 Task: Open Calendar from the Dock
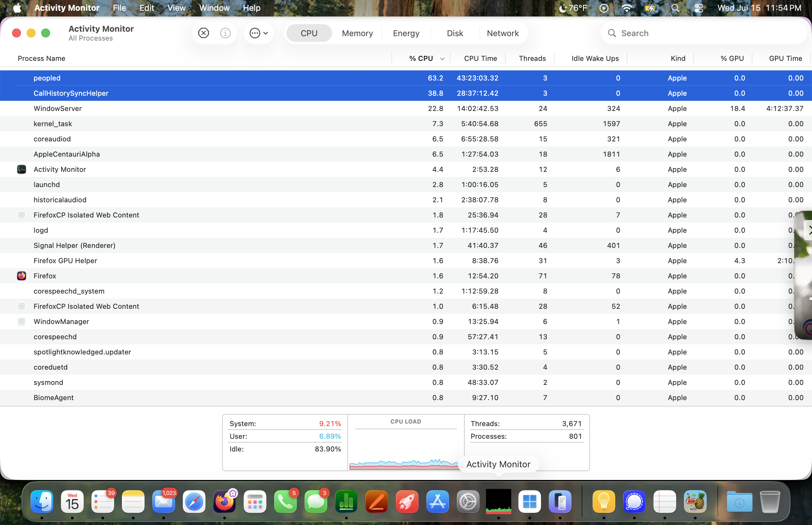pyautogui.click(x=72, y=501)
